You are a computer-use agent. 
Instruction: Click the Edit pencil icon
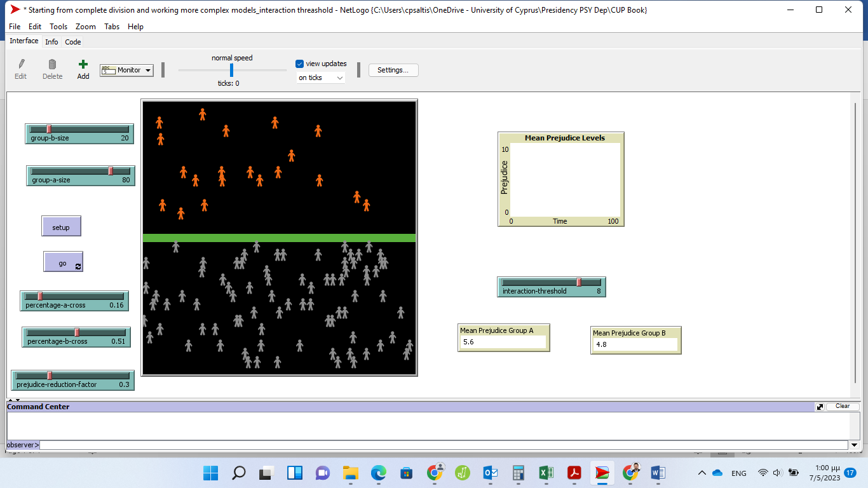21,64
